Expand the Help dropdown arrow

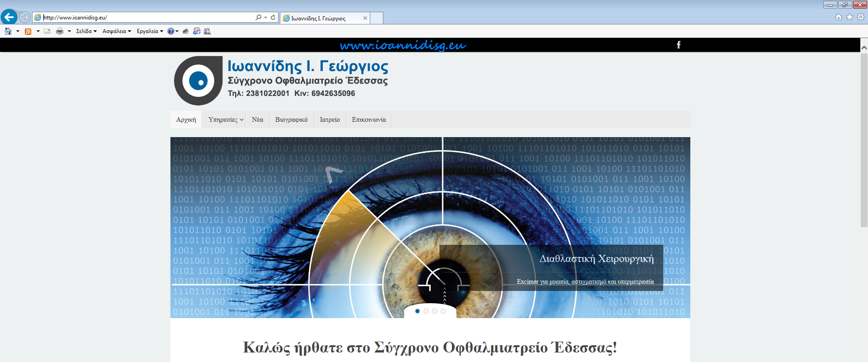coord(177,31)
